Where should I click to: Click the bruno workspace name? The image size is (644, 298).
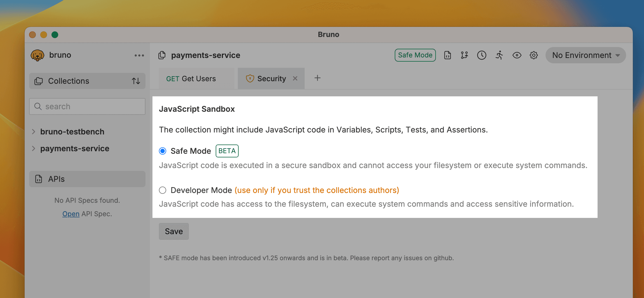point(60,55)
